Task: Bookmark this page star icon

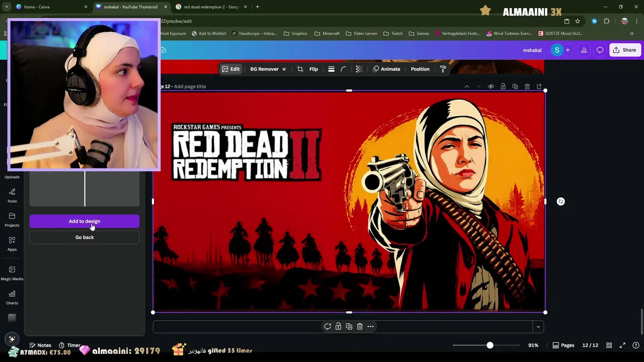Action: (x=578, y=21)
